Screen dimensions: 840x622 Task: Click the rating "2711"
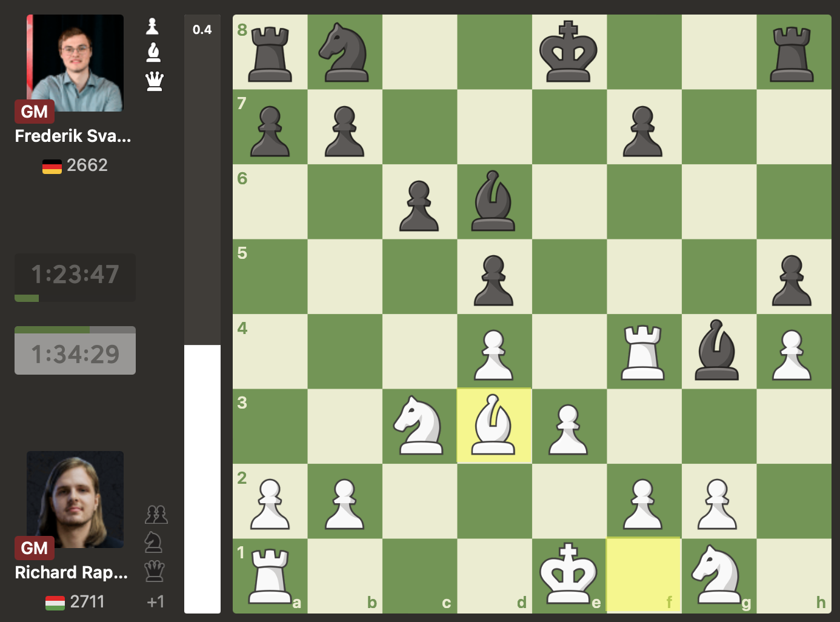click(x=87, y=601)
